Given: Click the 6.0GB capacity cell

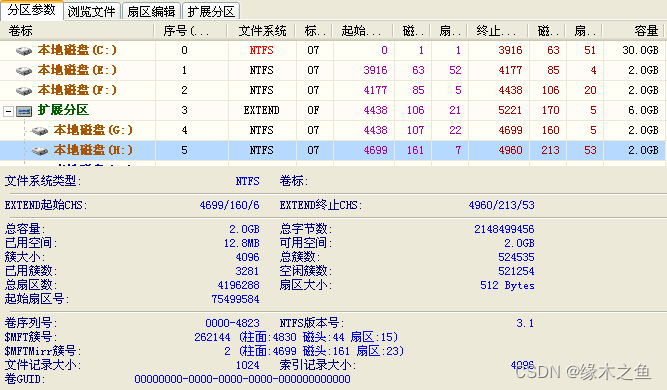Looking at the screenshot, I should point(643,110).
